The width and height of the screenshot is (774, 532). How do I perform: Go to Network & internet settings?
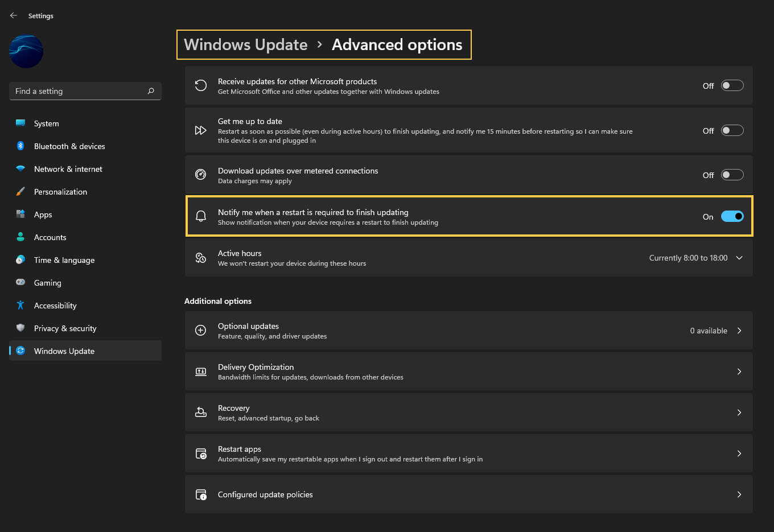coord(85,168)
